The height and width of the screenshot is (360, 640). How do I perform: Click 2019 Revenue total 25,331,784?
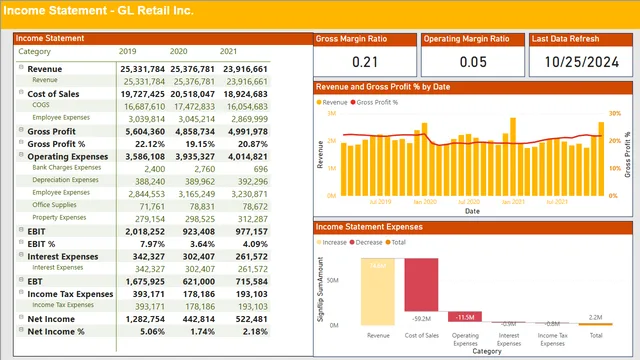coord(142,69)
